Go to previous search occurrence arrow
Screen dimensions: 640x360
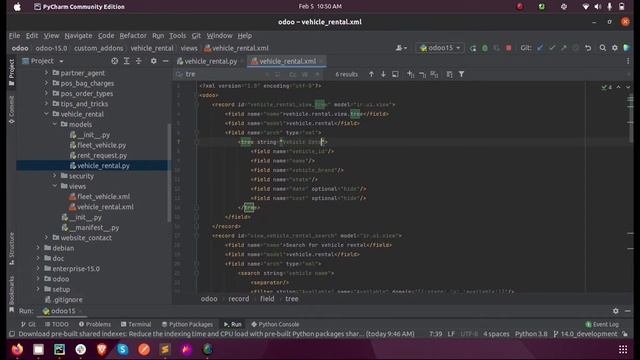point(371,74)
